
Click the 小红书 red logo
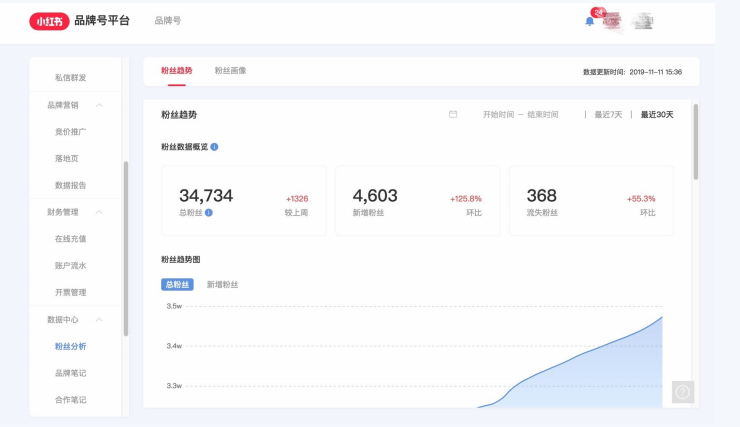[x=49, y=21]
